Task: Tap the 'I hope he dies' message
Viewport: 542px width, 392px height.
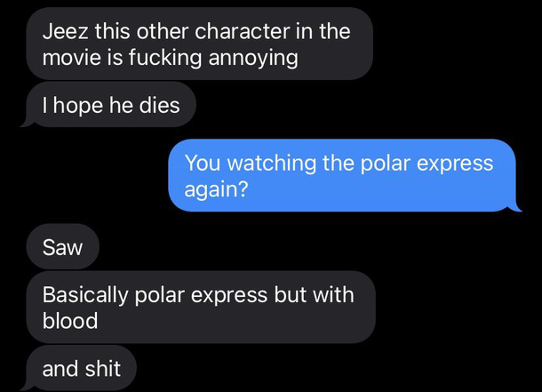Action: click(x=110, y=105)
